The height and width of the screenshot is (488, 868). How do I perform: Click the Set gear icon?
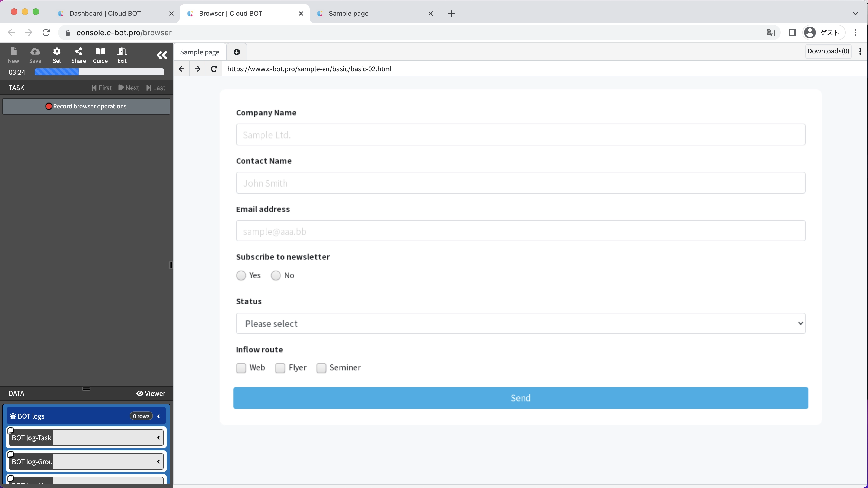coord(57,55)
